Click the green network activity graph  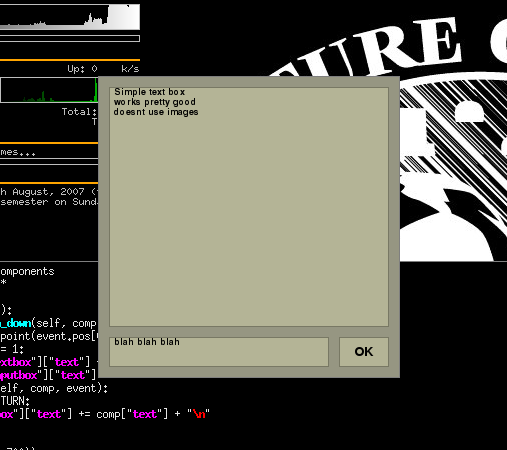(x=49, y=90)
